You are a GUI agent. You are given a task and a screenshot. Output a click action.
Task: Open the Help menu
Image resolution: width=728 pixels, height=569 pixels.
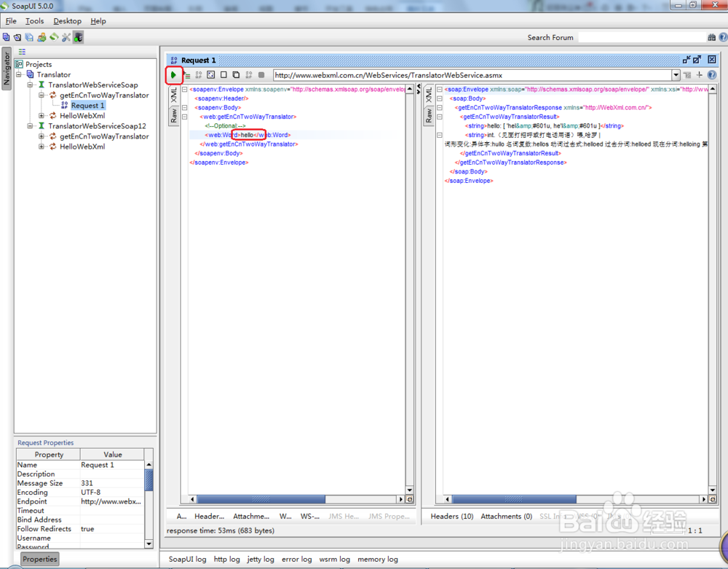98,21
